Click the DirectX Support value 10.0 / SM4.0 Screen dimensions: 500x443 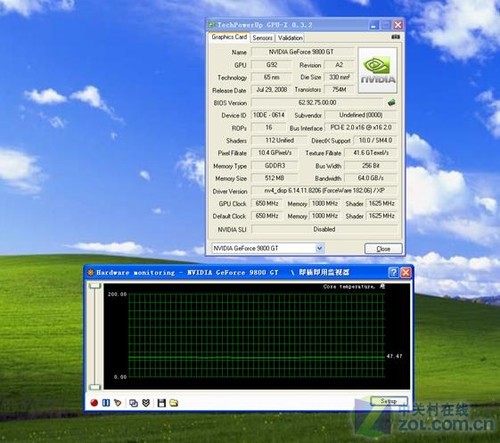pos(375,140)
